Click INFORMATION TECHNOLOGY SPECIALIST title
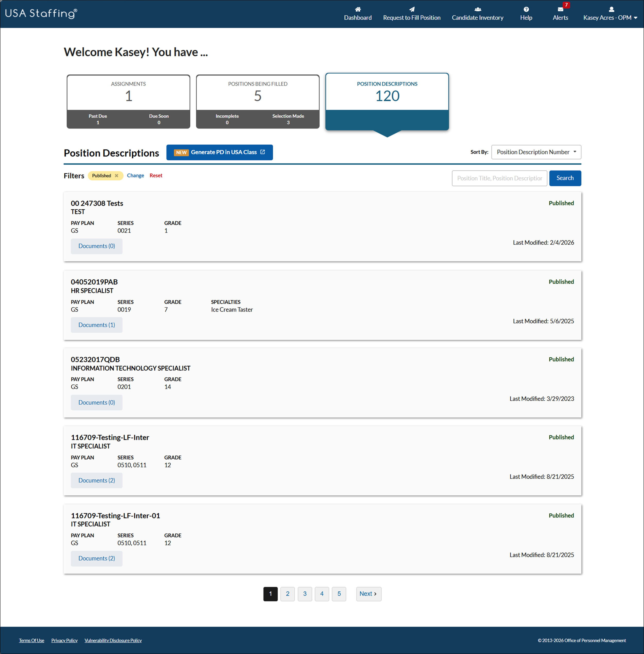Image resolution: width=644 pixels, height=654 pixels. 130,368
